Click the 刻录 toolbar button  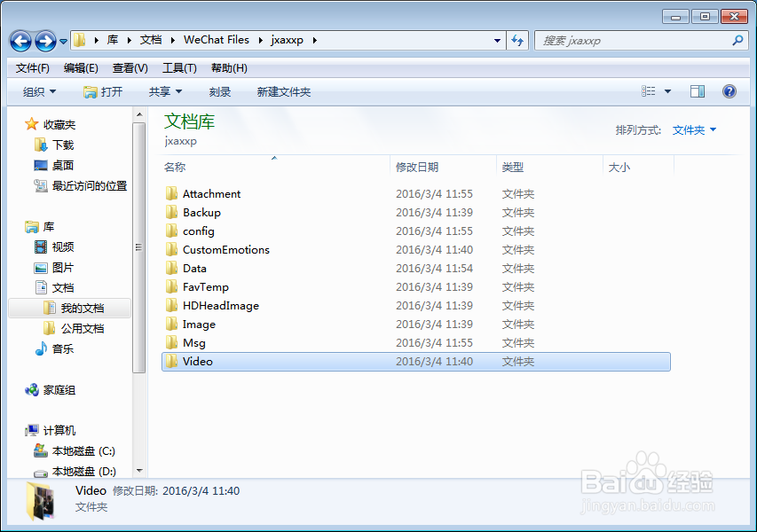[x=220, y=91]
